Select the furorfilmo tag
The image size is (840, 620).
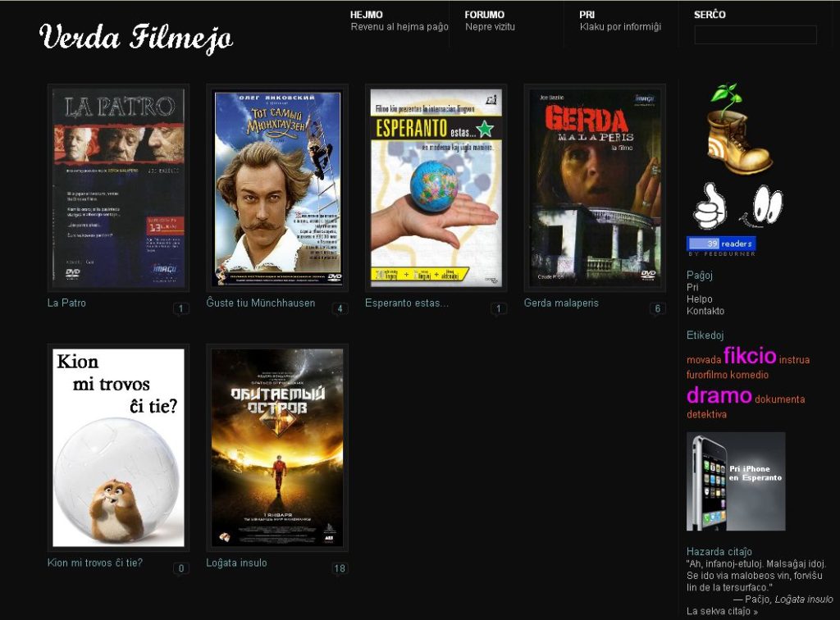tap(707, 375)
